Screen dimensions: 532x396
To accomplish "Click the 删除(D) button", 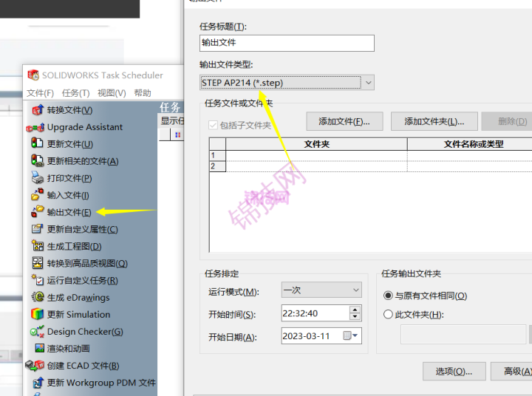I will pyautogui.click(x=507, y=121).
